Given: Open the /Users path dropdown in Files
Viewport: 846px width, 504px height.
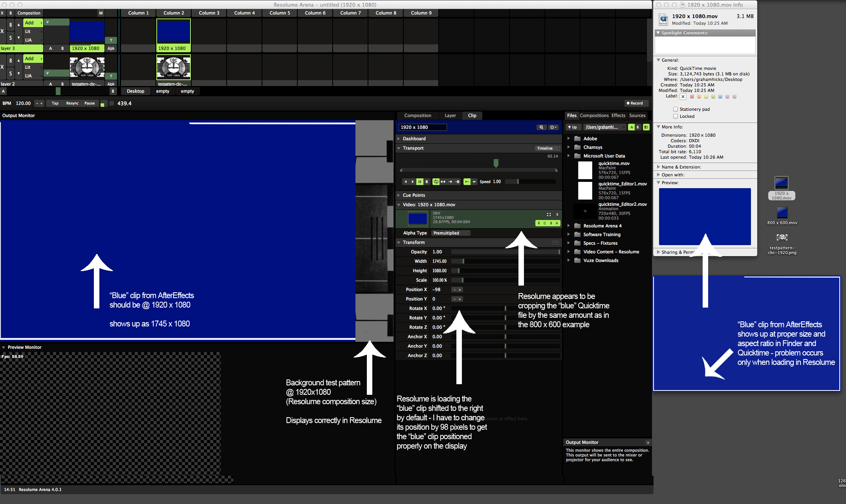Looking at the screenshot, I should pos(605,127).
